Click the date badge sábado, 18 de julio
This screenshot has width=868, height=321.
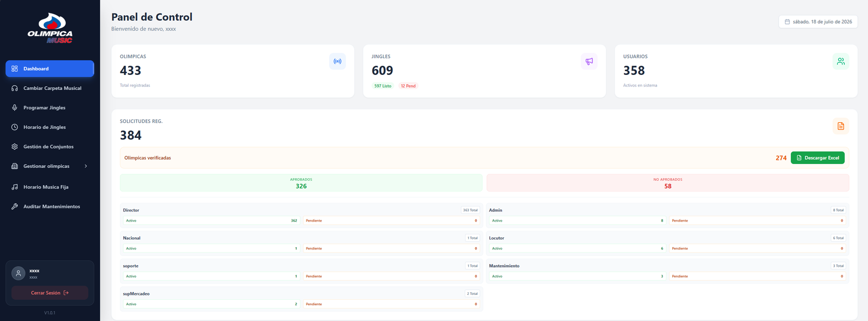point(818,22)
